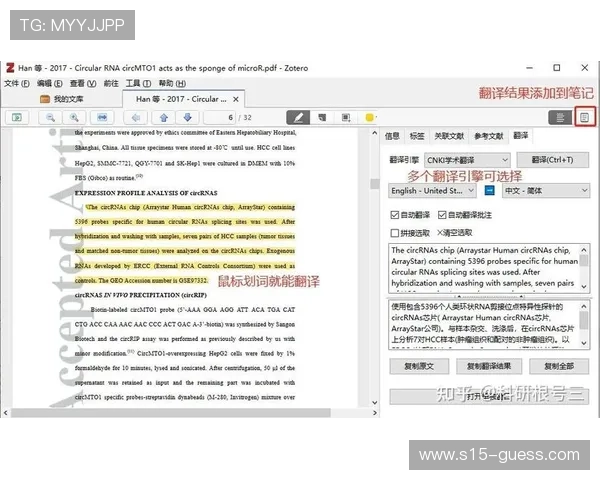600x480 pixels.
Task: Click the heading 'circRNAS IN VIVO PRECIPITATION (circRIP)'
Action: pyautogui.click(x=140, y=295)
